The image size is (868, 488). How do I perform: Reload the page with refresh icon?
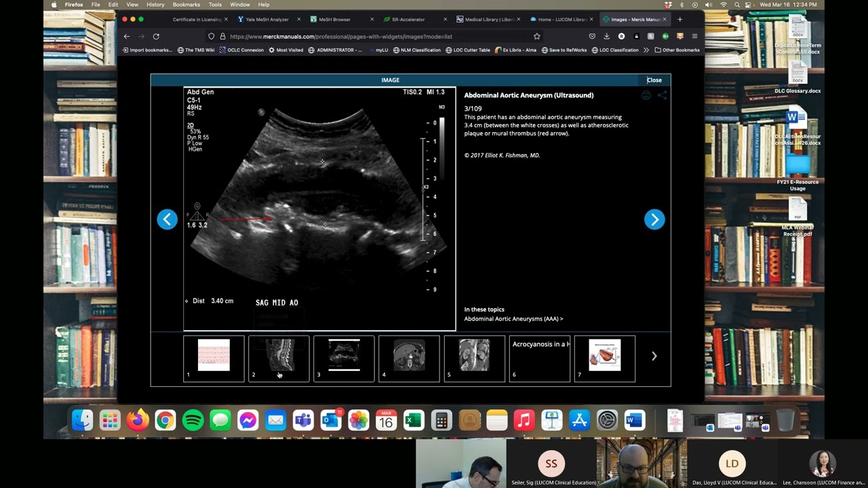156,36
